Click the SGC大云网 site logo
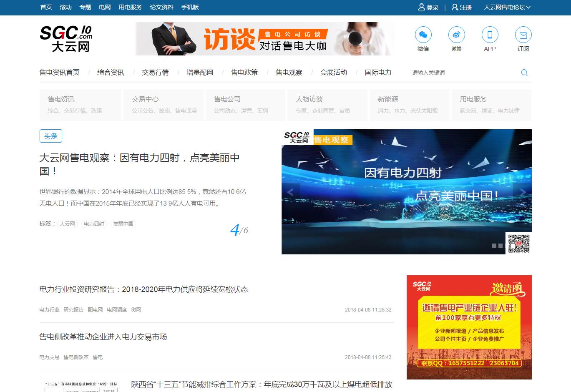This screenshot has height=392, width=571. click(x=66, y=38)
